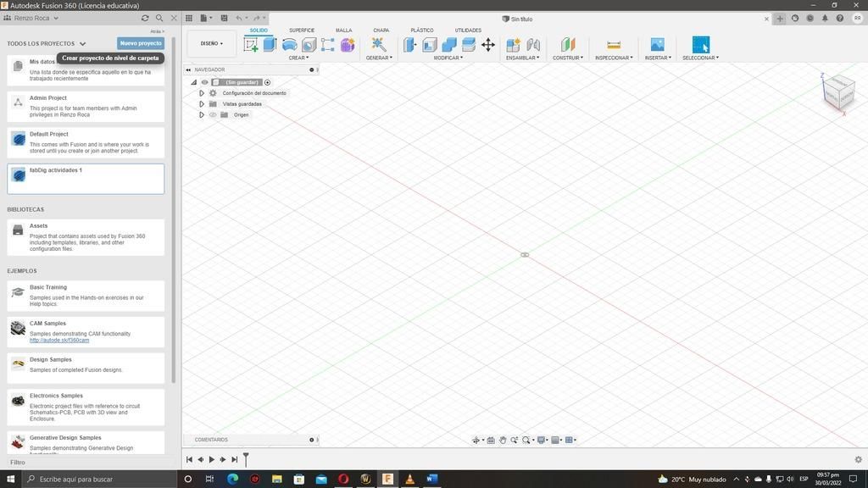Screen dimensions: 868x488
Task: Click the Undo arrow
Action: (x=239, y=19)
